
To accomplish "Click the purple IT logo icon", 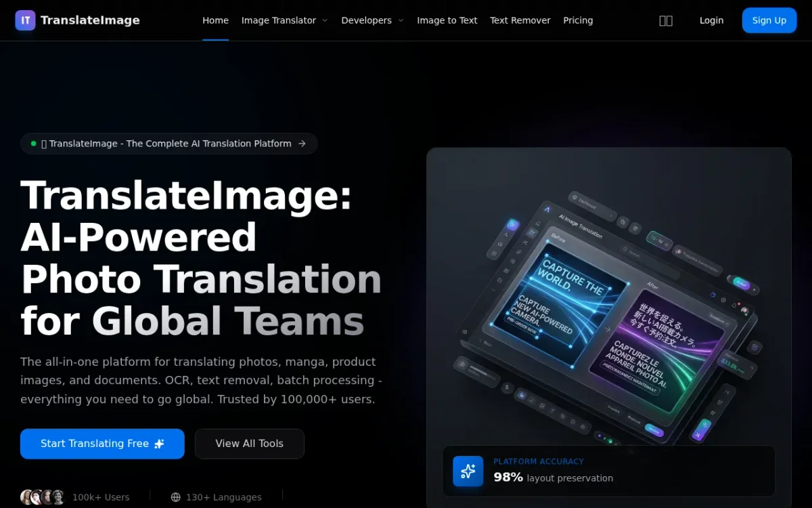I will tap(26, 20).
